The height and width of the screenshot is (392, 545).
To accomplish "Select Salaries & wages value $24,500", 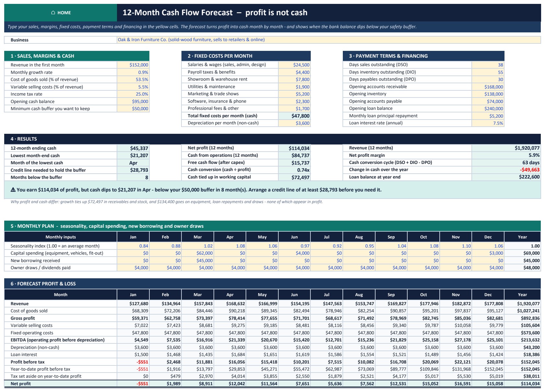I will click(294, 65).
